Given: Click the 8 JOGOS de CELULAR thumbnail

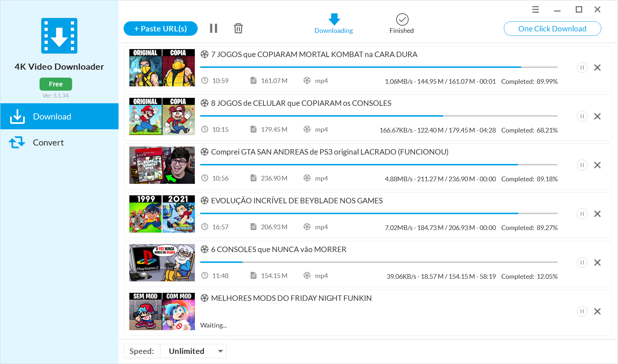Looking at the screenshot, I should 162,116.
